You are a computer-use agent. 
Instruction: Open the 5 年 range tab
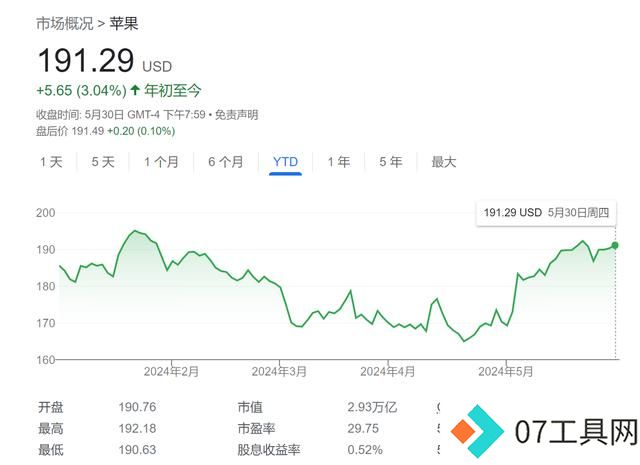391,162
